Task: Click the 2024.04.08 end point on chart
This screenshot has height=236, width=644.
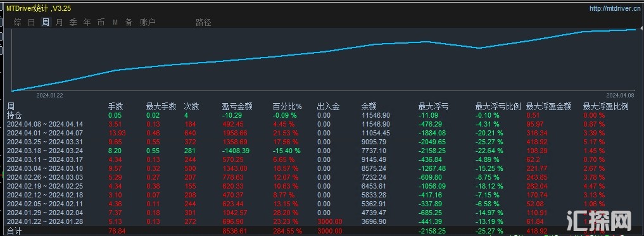Action: 635,30
